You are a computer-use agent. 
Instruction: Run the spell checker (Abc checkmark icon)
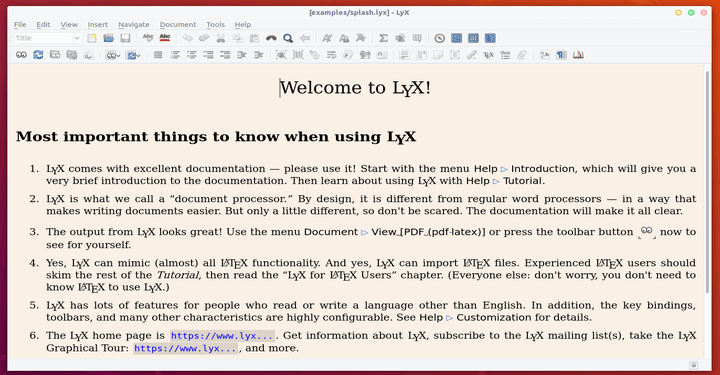(x=148, y=38)
